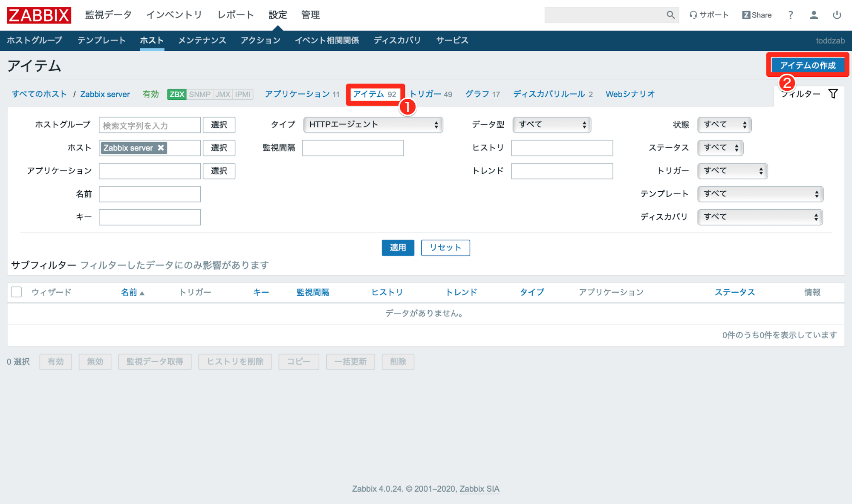
Task: Go to アクション submenu
Action: pyautogui.click(x=260, y=40)
